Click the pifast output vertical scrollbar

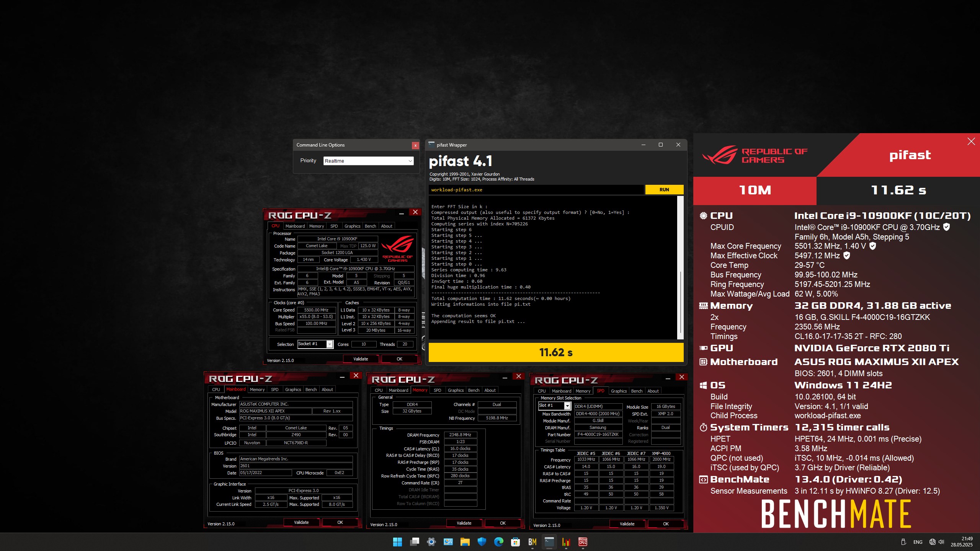pos(680,302)
